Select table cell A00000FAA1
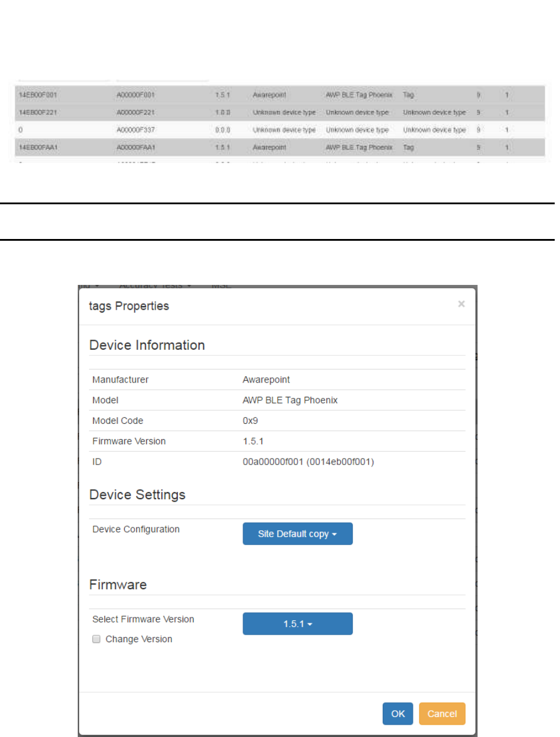The height and width of the screenshot is (737, 560). click(x=137, y=149)
